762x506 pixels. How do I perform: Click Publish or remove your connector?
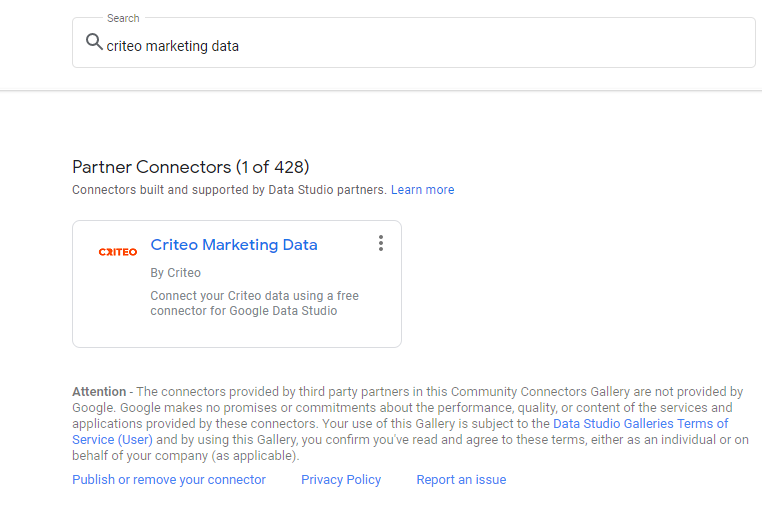169,480
